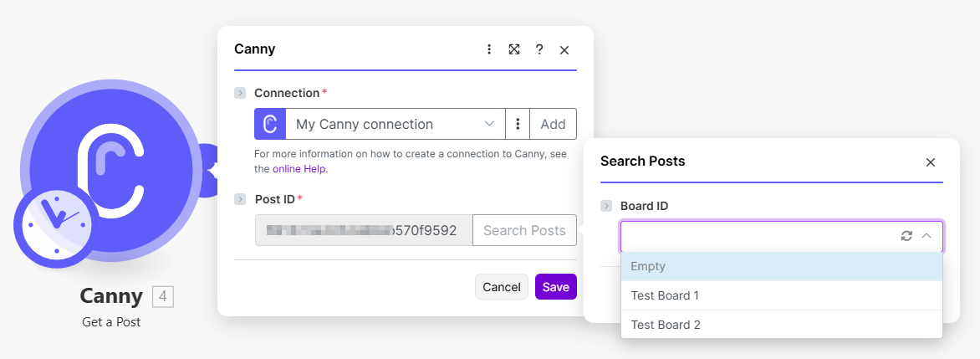Image resolution: width=980 pixels, height=359 pixels.
Task: Choose the Empty option in dropdown
Action: (648, 266)
